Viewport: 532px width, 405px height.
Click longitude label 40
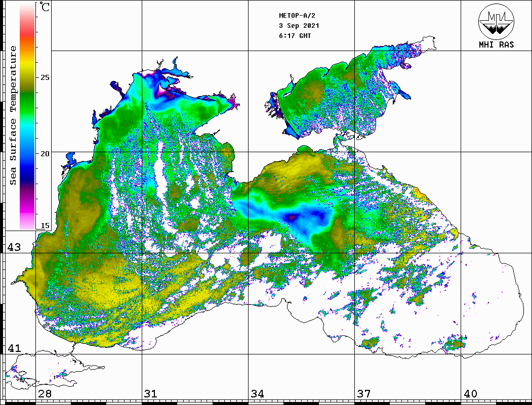(x=470, y=393)
